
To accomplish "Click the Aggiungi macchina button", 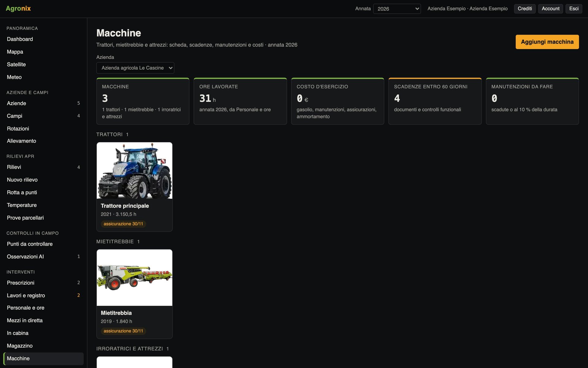I will [547, 42].
